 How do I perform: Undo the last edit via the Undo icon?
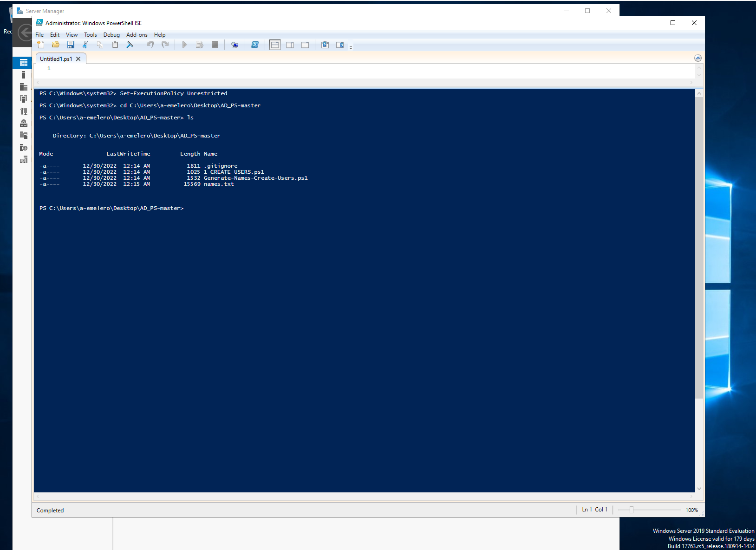click(x=150, y=45)
